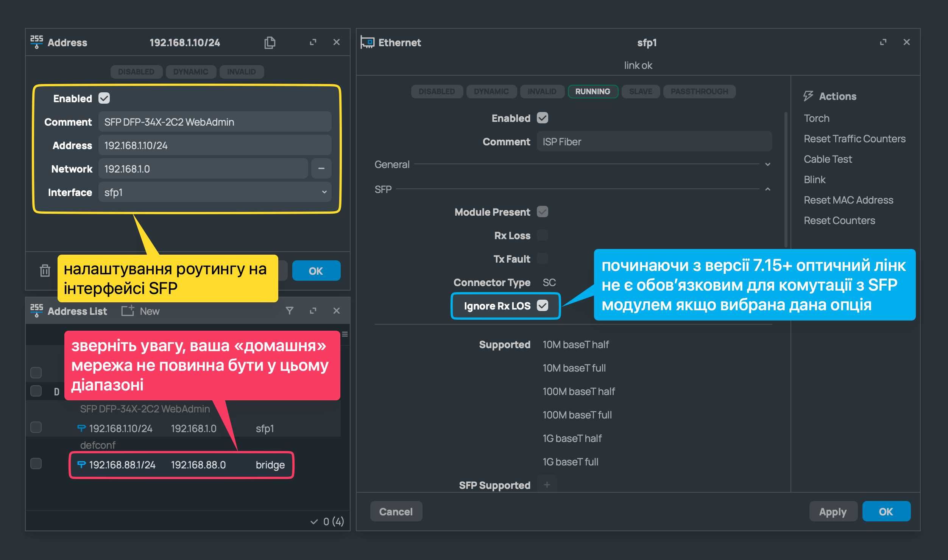Click the Rx Loss checkbox
The width and height of the screenshot is (948, 560).
coord(543,235)
